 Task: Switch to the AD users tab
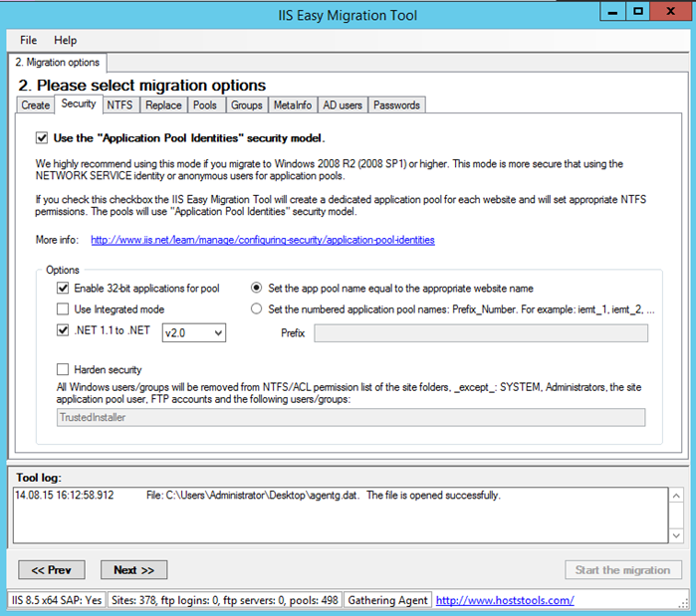click(343, 105)
